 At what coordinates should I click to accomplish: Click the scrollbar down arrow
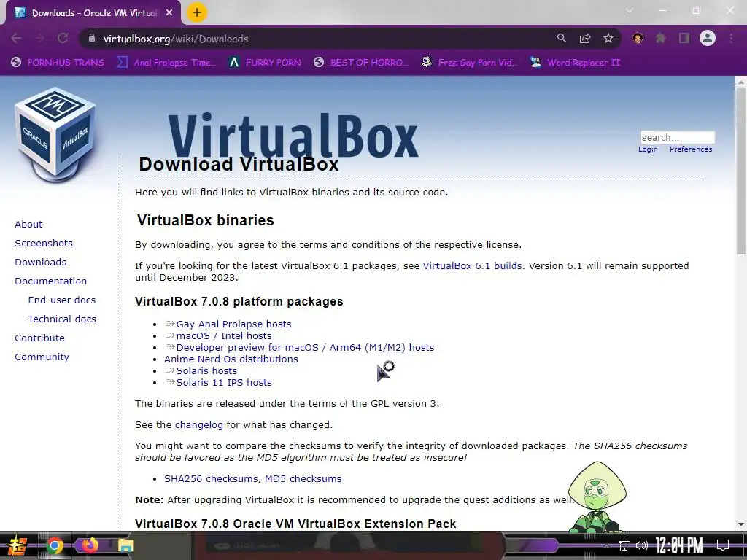[741, 524]
